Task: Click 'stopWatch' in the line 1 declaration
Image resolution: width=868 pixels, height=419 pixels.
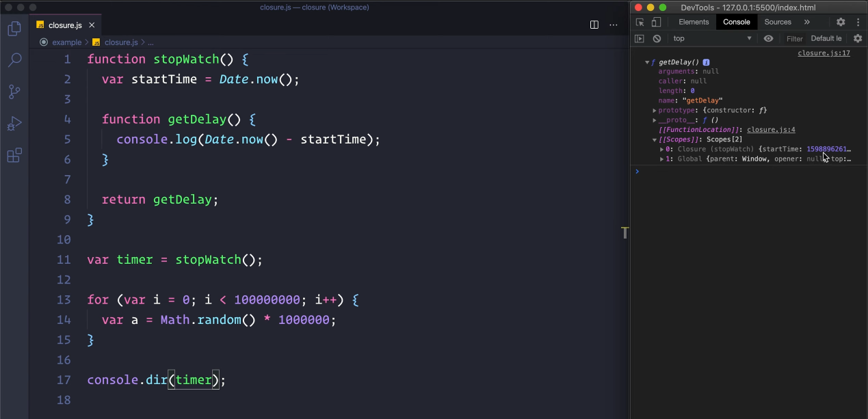Action: pyautogui.click(x=186, y=59)
